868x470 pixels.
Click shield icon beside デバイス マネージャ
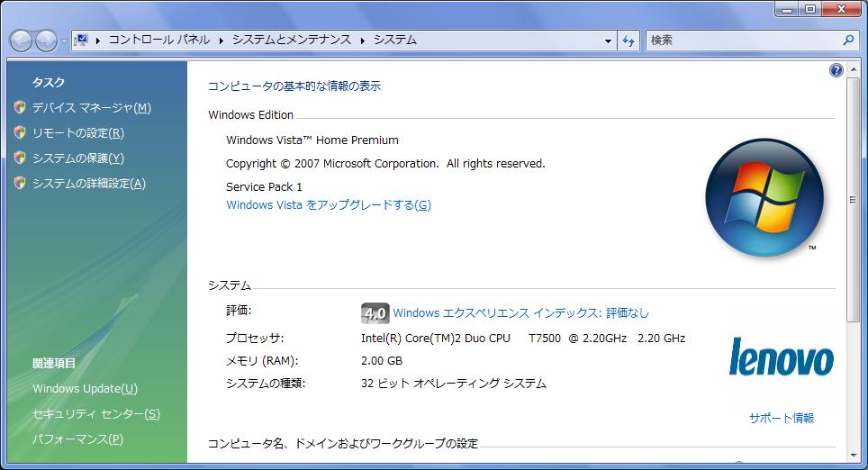(x=20, y=107)
